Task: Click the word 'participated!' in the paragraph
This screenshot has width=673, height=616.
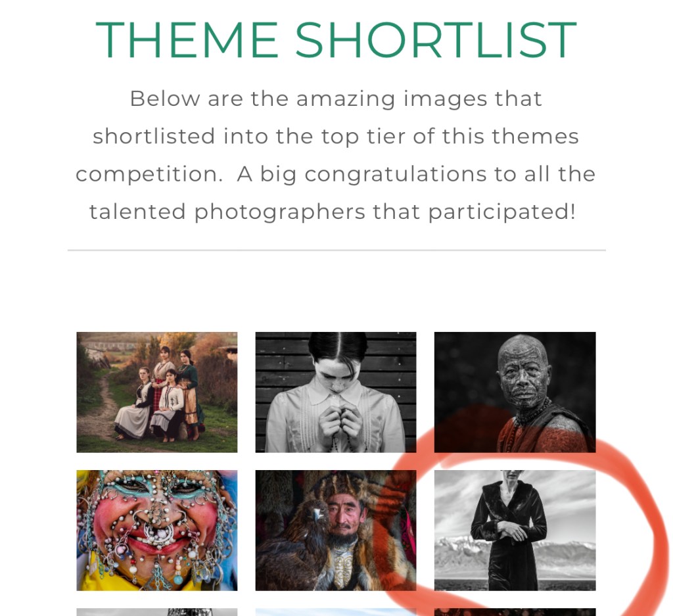Action: click(x=501, y=212)
